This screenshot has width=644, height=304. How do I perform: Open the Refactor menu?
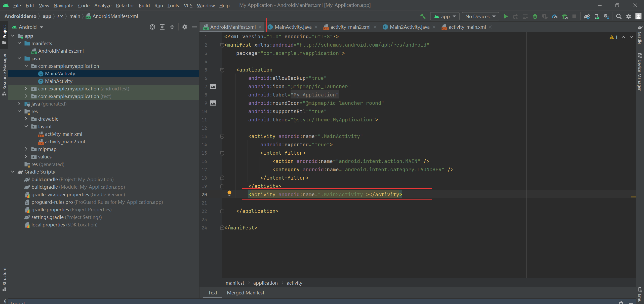coord(125,5)
